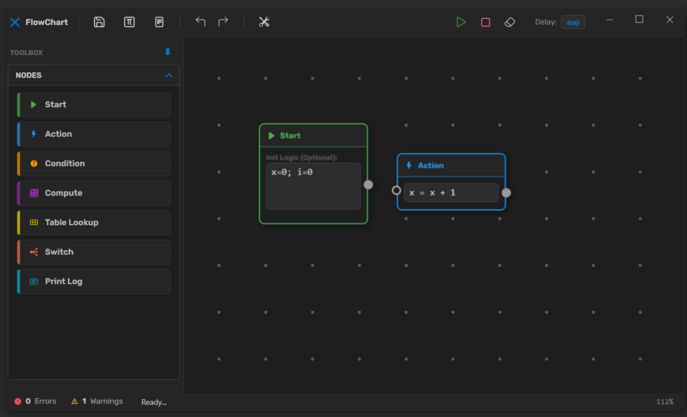Viewport: 687px width, 417px height.
Task: Select the Condition node in toolbox
Action: 94,164
